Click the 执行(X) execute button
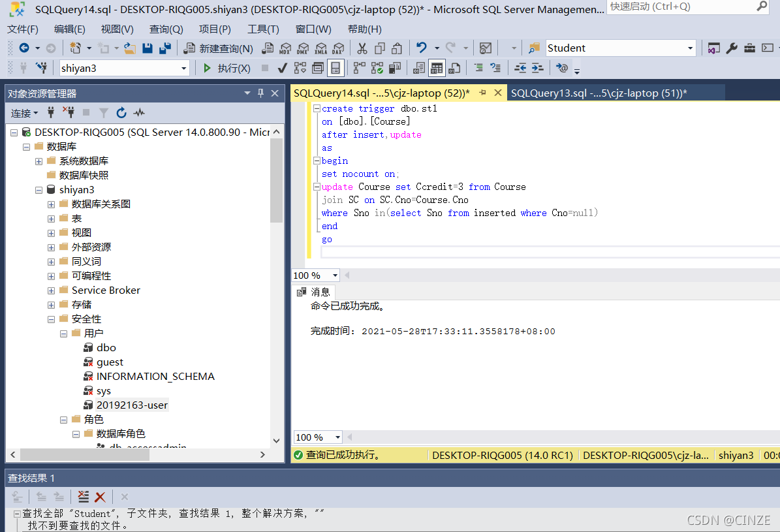The image size is (780, 532). point(227,68)
